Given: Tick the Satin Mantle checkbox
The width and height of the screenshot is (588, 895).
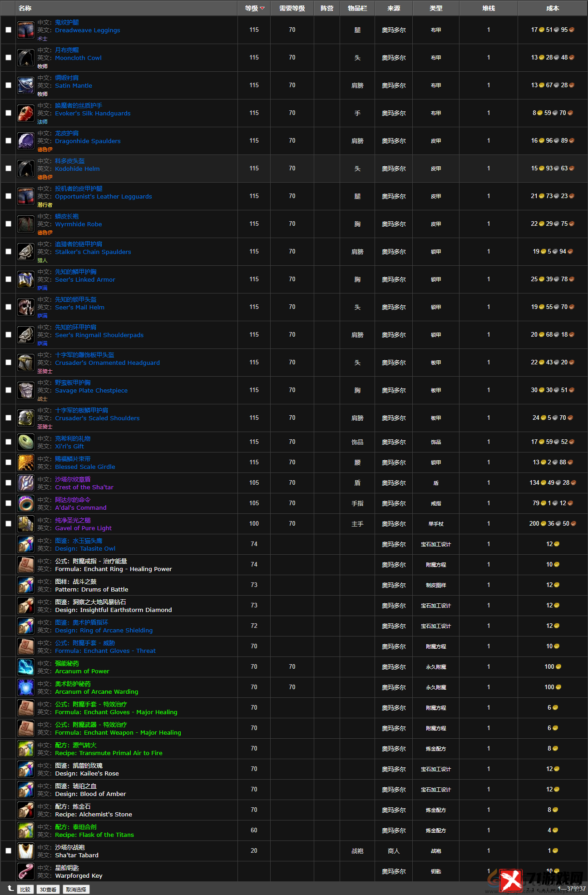Looking at the screenshot, I should 8,85.
